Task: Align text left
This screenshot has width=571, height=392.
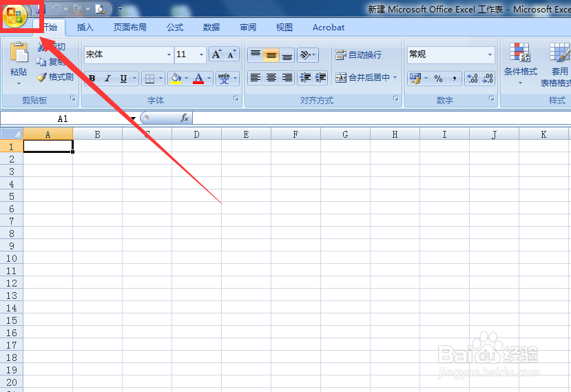Action: [256, 78]
